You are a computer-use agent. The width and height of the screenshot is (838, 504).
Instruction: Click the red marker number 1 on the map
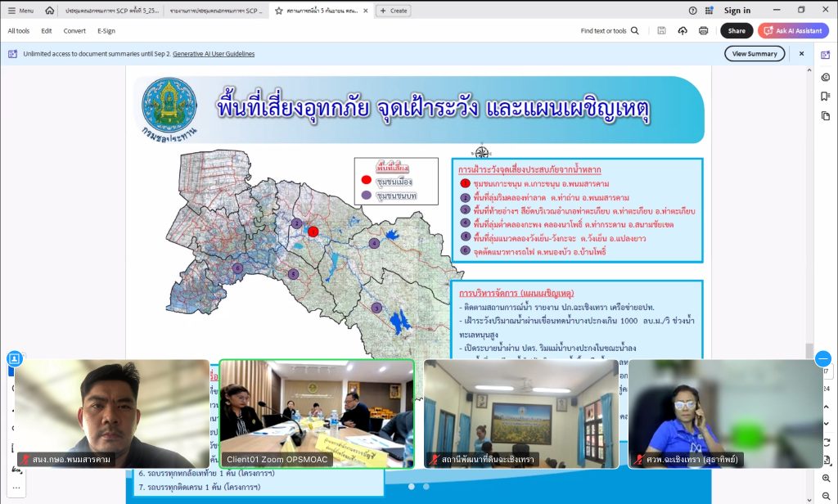click(x=313, y=232)
